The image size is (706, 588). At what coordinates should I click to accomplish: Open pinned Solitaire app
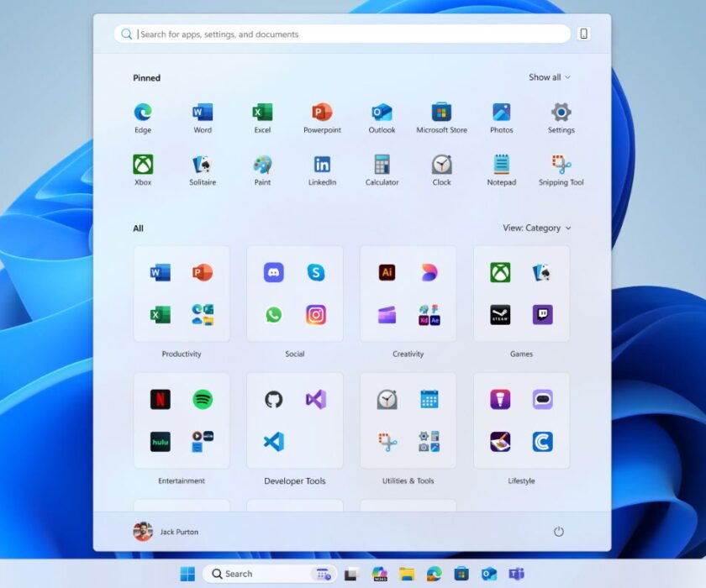203,165
